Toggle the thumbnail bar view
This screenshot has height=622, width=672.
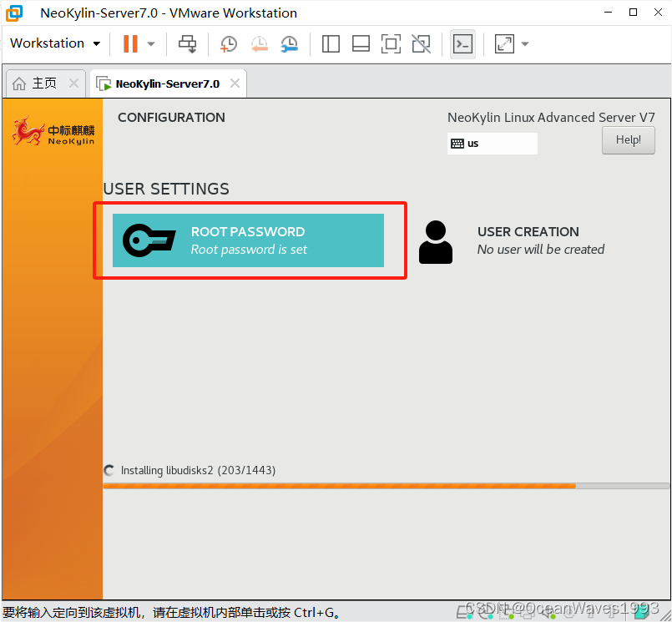tap(361, 43)
